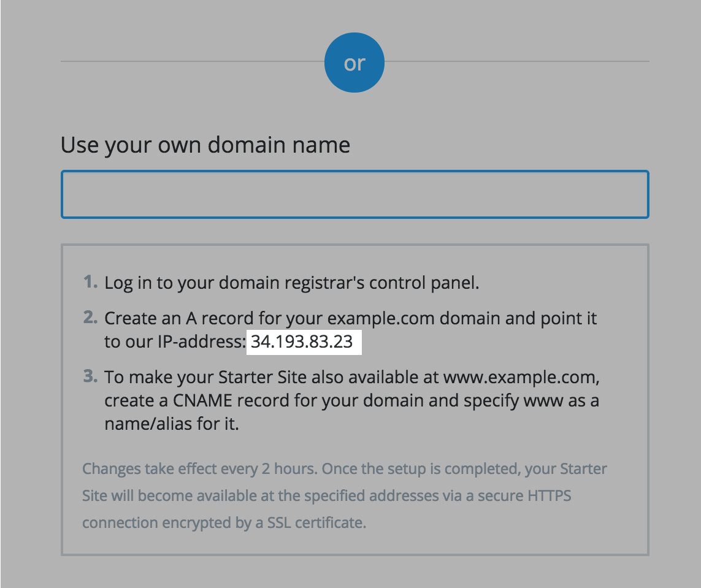Click step number 3 in the instructions
Screen dimensions: 701x588
tap(91, 377)
